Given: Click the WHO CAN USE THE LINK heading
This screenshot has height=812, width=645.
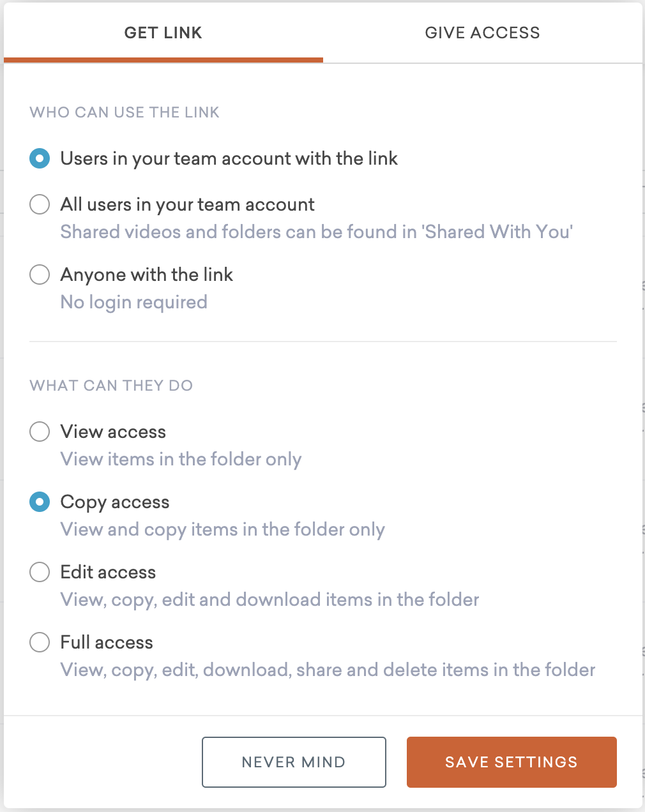Looking at the screenshot, I should click(x=124, y=112).
